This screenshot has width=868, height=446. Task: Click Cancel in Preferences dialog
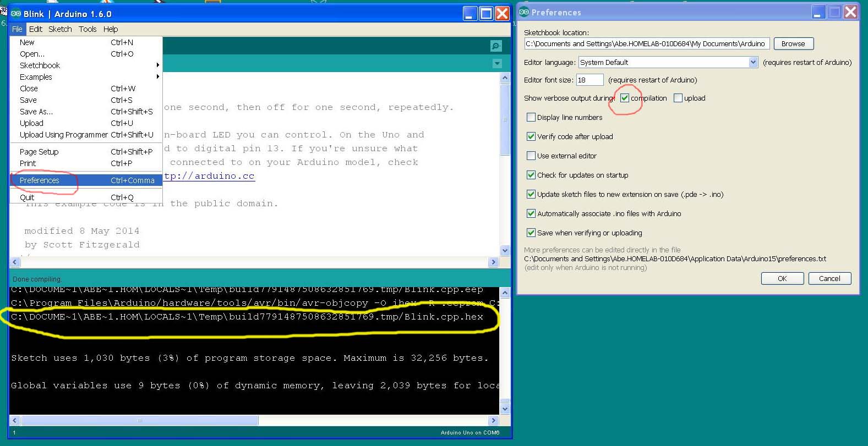coord(829,279)
